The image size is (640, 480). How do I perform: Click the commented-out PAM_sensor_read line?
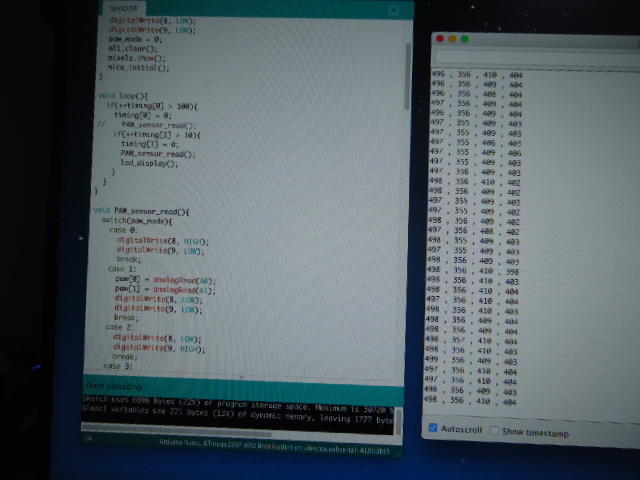pos(147,125)
